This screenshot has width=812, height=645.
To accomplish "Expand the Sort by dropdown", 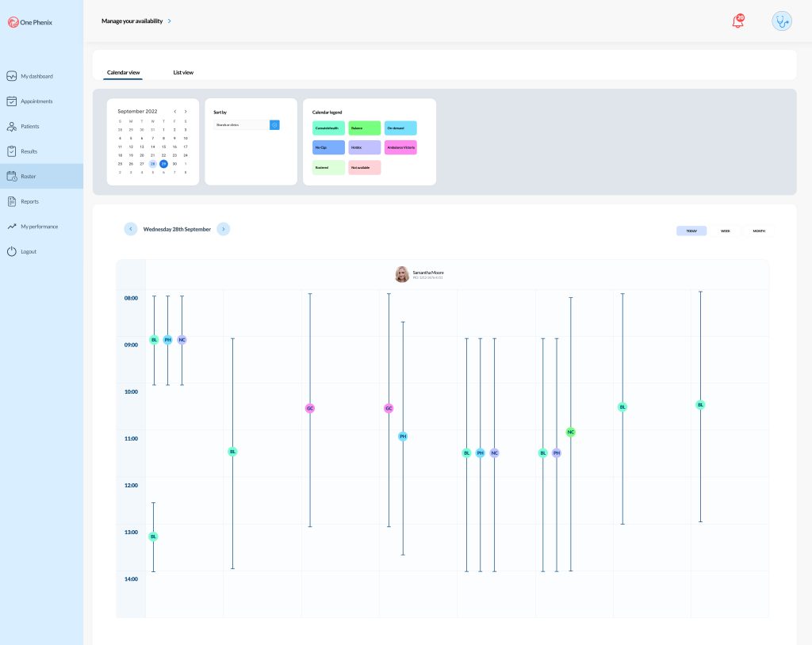I will coord(274,125).
